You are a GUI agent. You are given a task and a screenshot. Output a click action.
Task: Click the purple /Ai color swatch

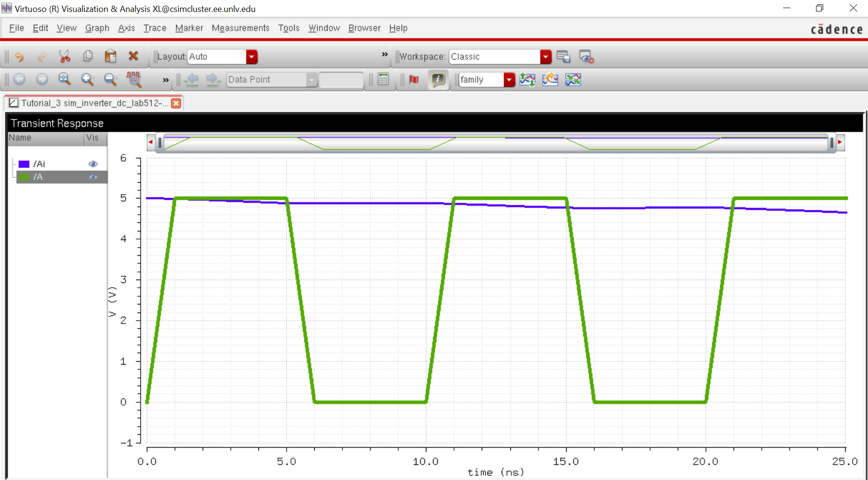coord(24,164)
